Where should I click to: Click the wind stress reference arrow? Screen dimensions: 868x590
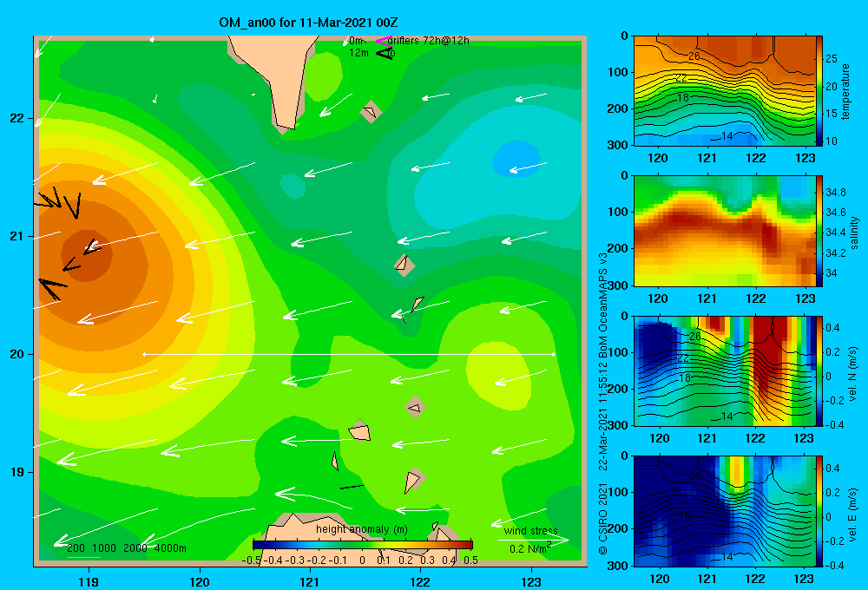pos(533,540)
